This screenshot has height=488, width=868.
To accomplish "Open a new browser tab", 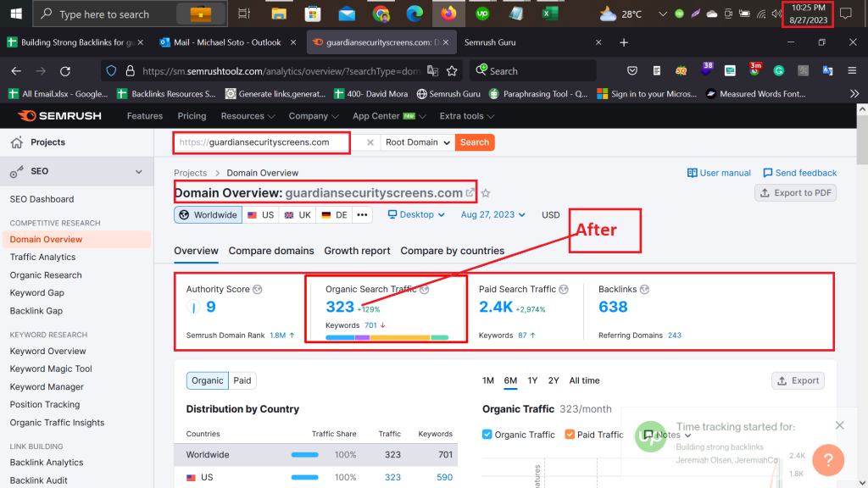I will 624,42.
